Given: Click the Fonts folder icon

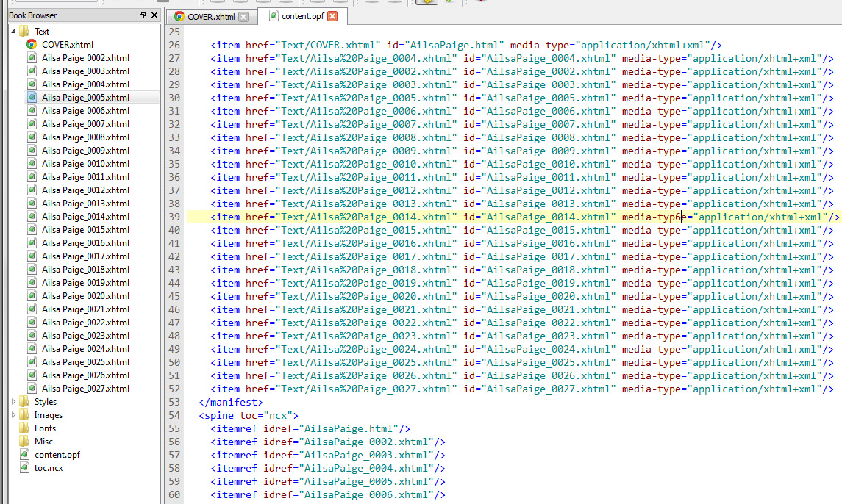Looking at the screenshot, I should click(x=24, y=428).
